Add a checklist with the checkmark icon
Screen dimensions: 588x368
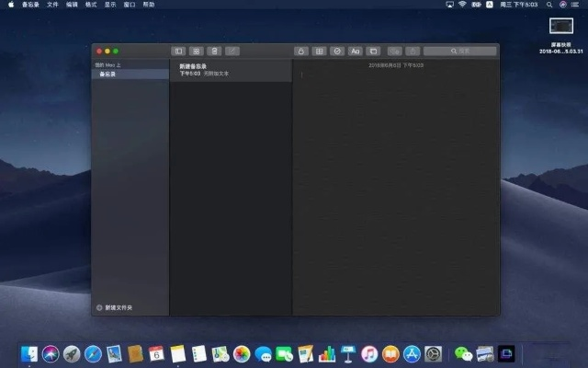click(x=337, y=51)
